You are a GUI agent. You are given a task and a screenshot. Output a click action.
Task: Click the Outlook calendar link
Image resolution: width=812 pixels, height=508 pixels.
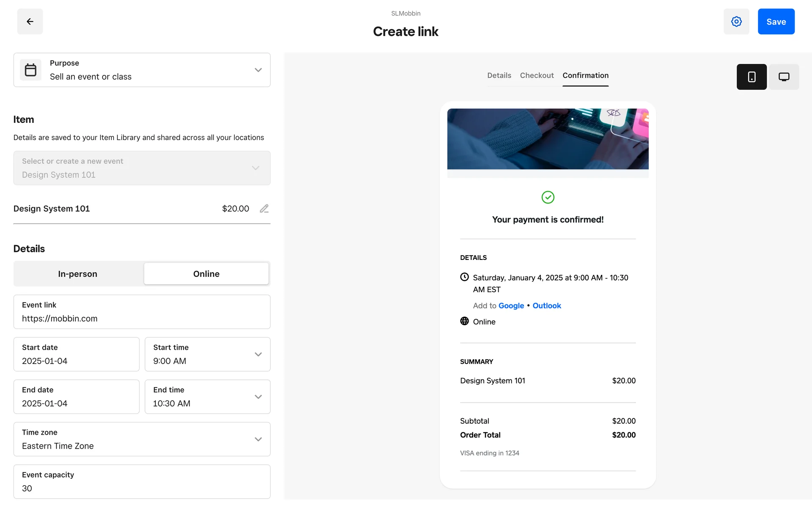click(546, 306)
